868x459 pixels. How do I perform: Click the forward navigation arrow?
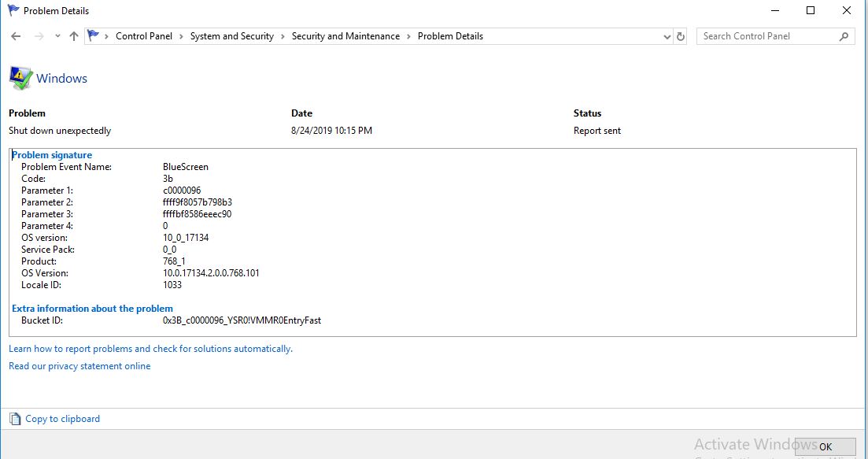tap(39, 36)
